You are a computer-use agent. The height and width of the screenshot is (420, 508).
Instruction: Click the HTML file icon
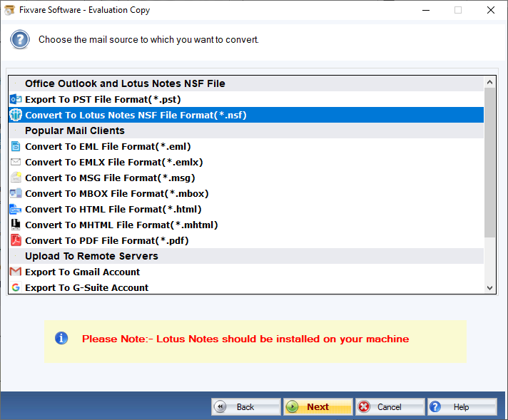pos(16,209)
